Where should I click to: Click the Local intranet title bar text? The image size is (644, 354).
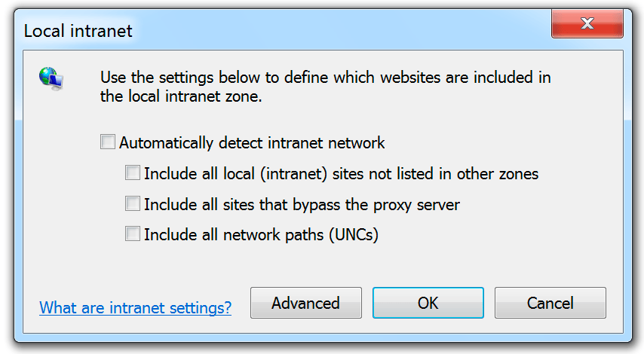click(x=78, y=31)
